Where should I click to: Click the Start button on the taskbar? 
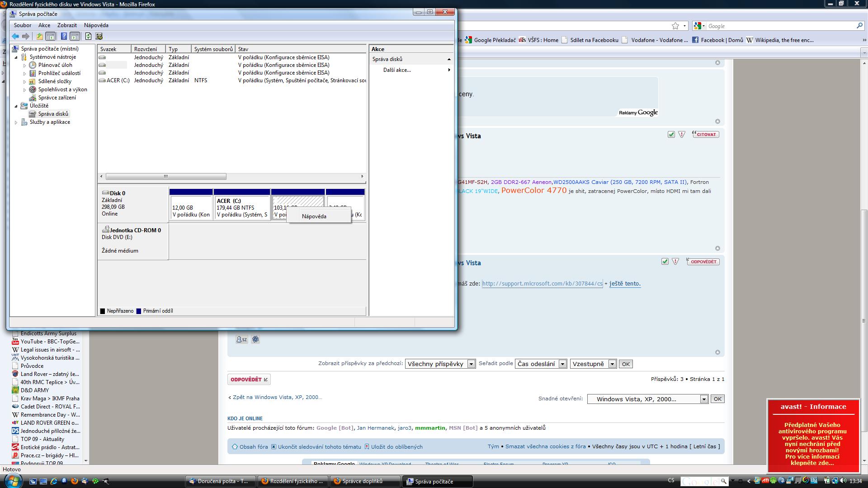pyautogui.click(x=12, y=480)
